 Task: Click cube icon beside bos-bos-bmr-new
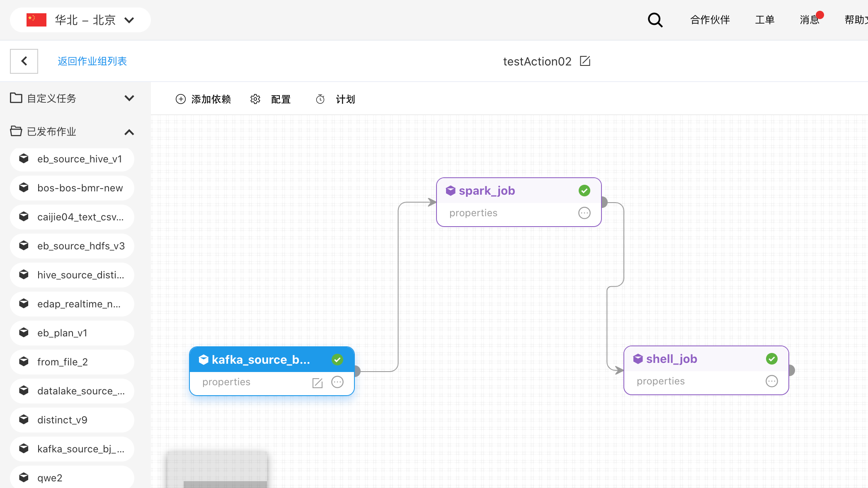click(x=24, y=188)
